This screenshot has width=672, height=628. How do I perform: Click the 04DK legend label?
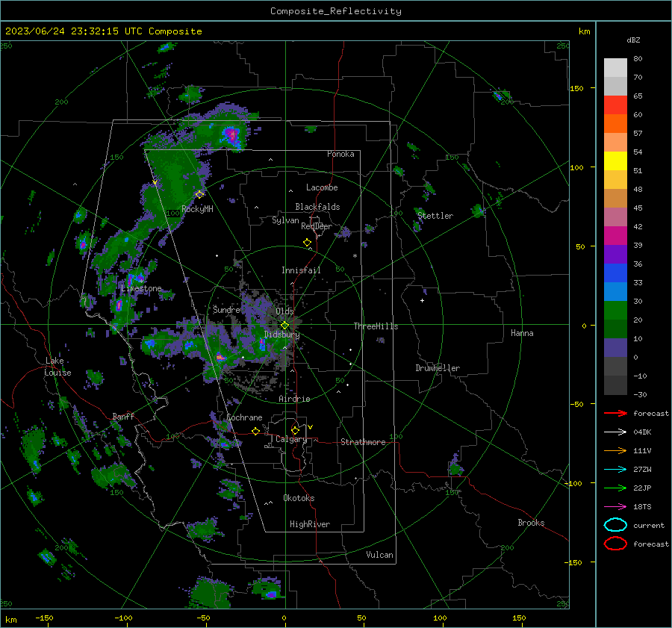[x=642, y=432]
